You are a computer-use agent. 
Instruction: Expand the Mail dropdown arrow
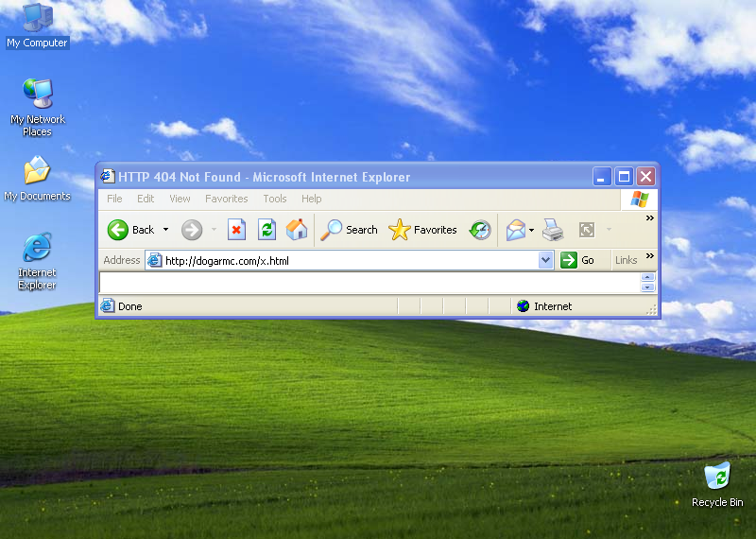coord(531,230)
